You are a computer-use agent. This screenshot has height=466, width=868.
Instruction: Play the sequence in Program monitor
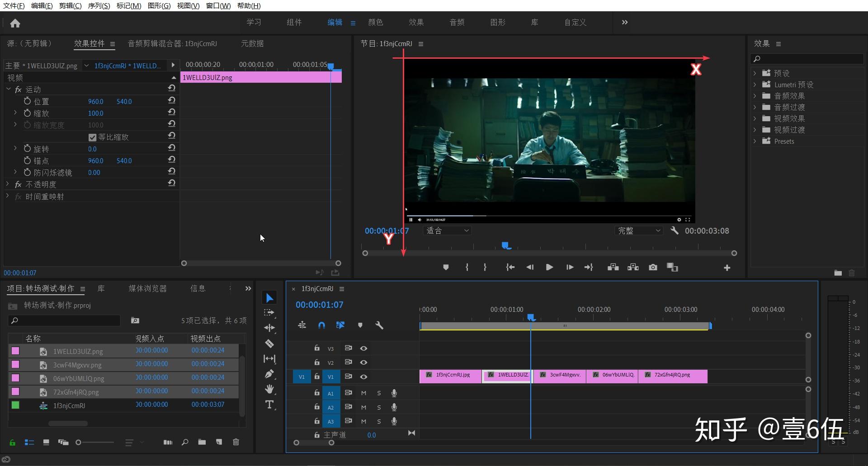tap(549, 268)
